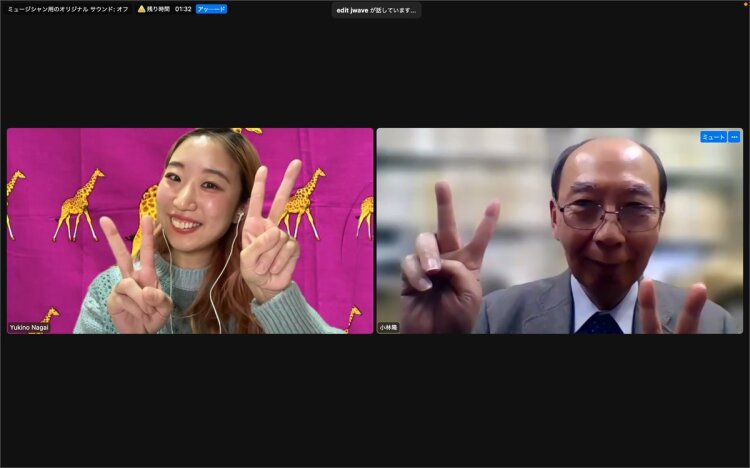
Task: Click the 'edit jwave' speaking notification banner
Action: (376, 10)
